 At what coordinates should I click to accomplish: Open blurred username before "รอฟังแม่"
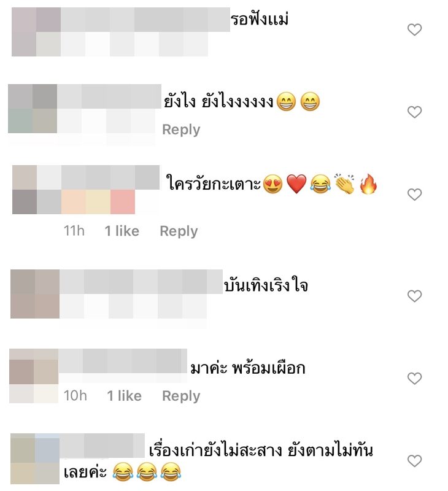click(145, 20)
